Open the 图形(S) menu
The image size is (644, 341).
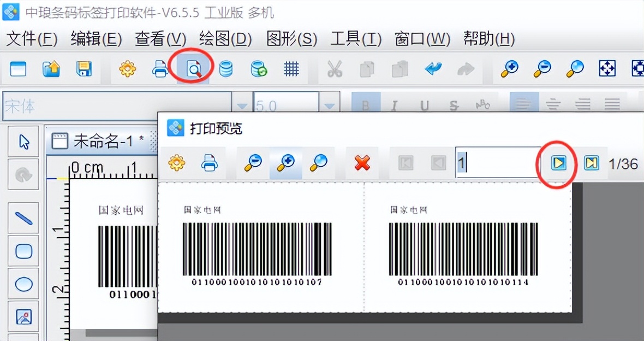pos(291,39)
